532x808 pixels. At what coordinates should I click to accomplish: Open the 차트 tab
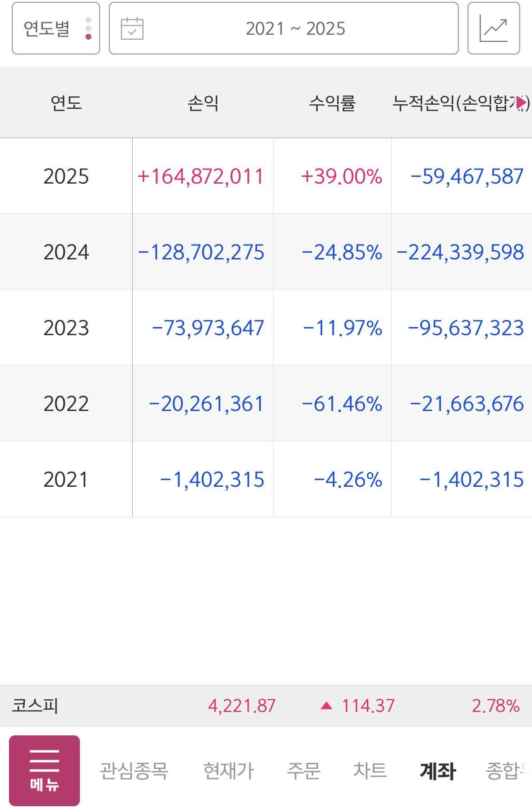pos(370,771)
